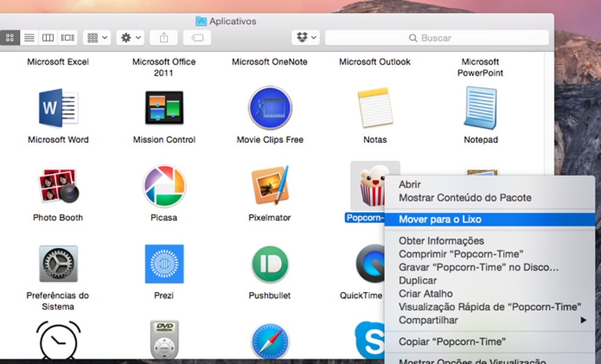Screen dimensions: 601x364
Task: Select the Microsoft Word app icon
Action: pyautogui.click(x=58, y=108)
